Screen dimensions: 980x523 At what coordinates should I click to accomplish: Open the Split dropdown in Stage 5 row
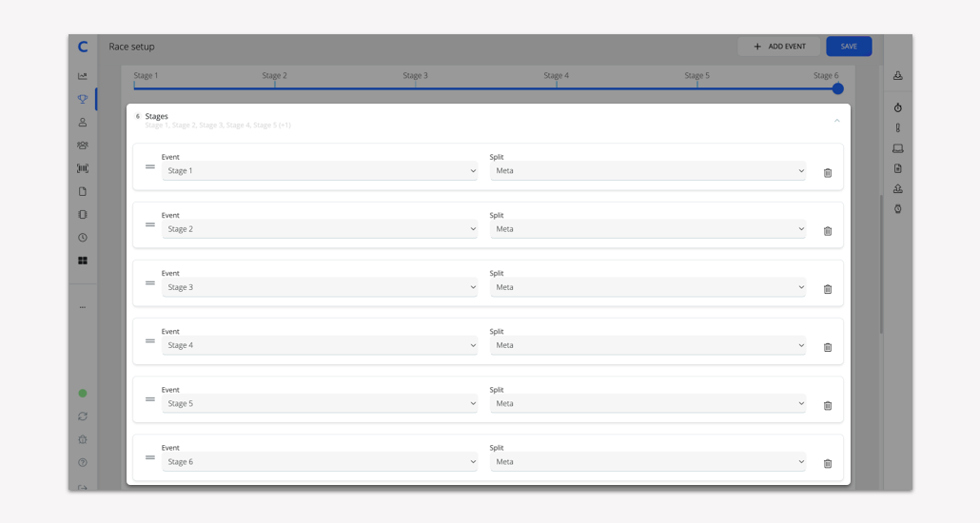pos(648,403)
